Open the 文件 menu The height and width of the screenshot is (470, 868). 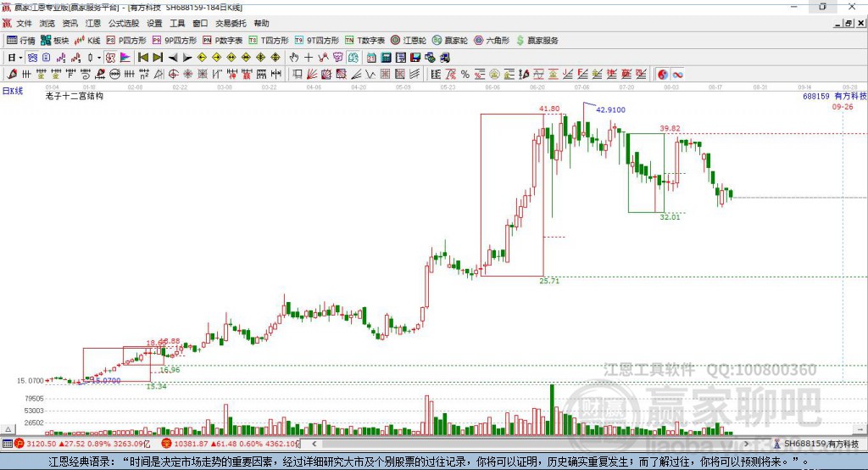click(x=24, y=23)
